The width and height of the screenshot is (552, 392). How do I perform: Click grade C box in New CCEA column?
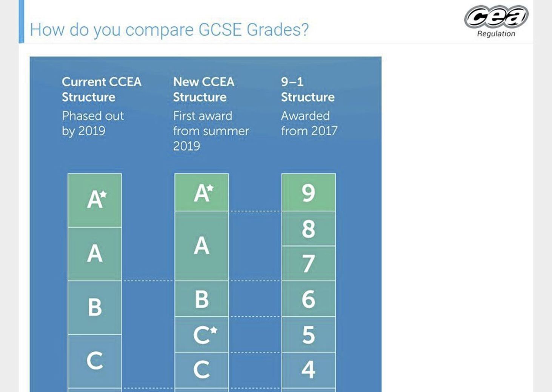pos(201,370)
